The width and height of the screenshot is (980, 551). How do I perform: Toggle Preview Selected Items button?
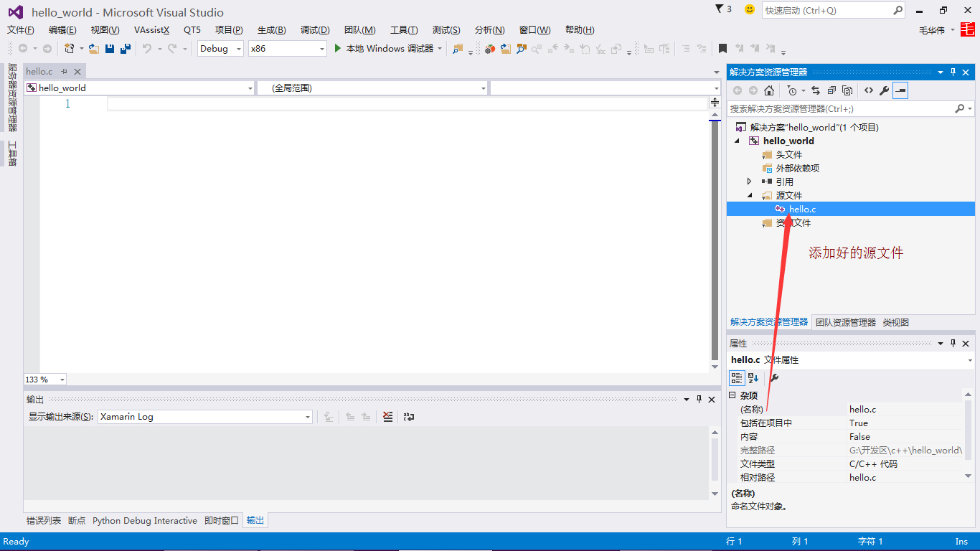900,90
